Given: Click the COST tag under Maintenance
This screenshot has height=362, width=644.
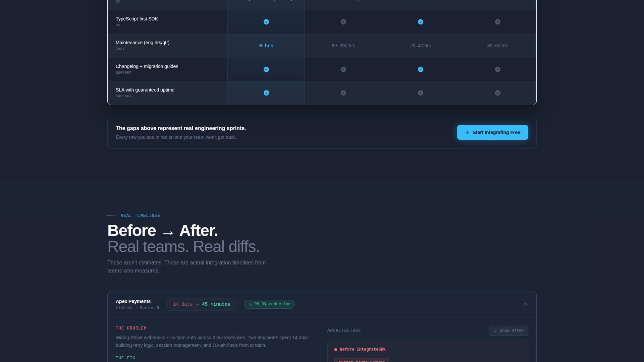Looking at the screenshot, I should click(x=120, y=49).
